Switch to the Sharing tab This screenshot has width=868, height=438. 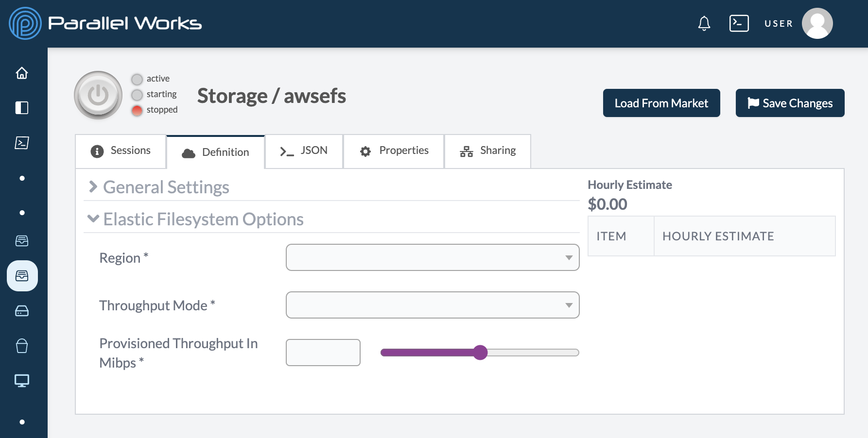(488, 151)
